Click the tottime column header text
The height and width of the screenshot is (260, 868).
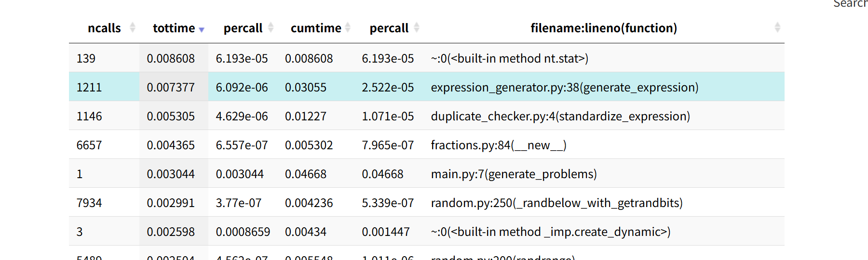click(174, 28)
